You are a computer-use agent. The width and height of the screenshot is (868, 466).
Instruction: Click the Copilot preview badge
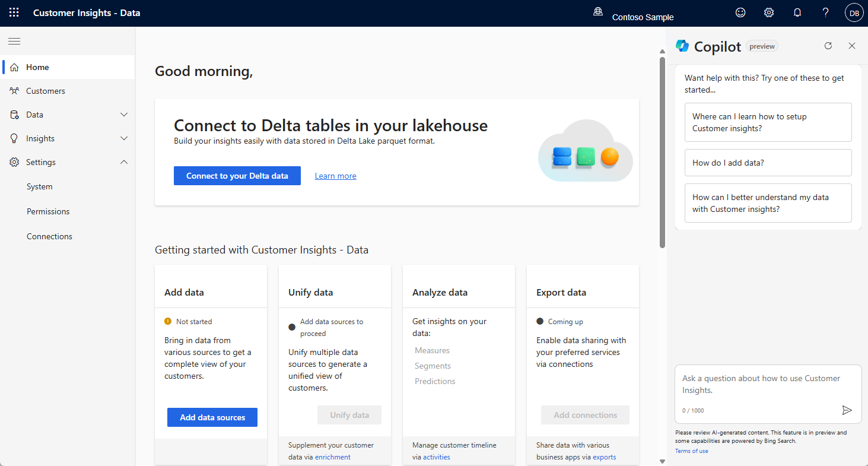[x=762, y=46]
